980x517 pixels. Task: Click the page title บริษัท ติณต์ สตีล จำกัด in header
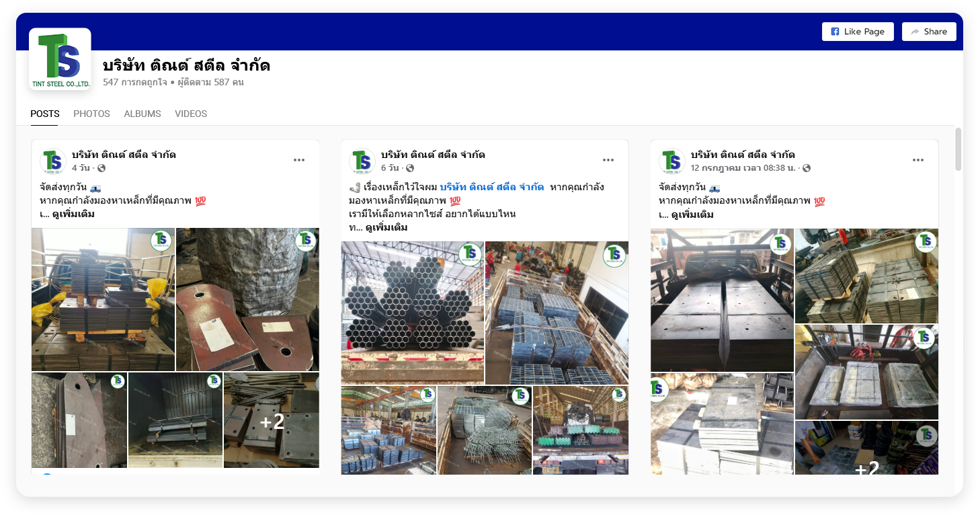click(x=187, y=66)
